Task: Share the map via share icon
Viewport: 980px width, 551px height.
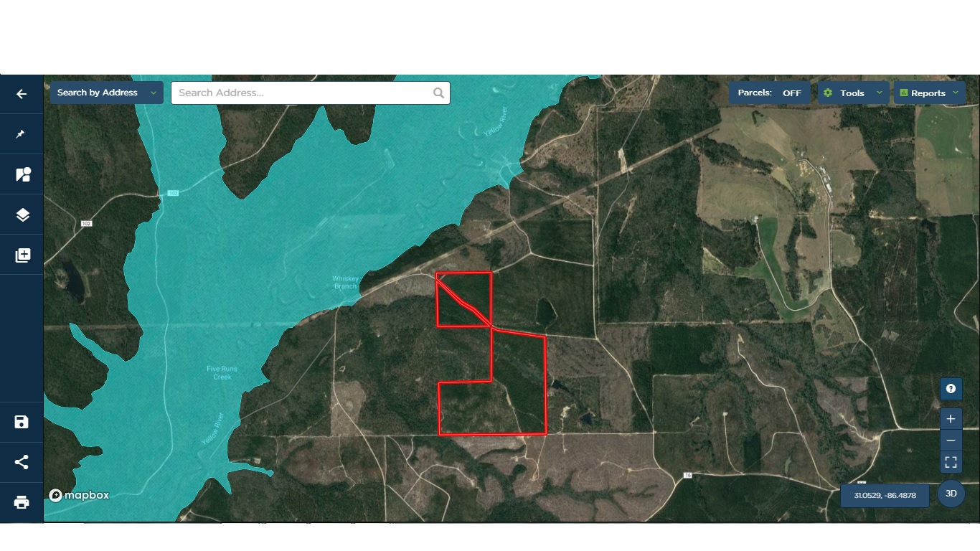Action: [x=22, y=462]
